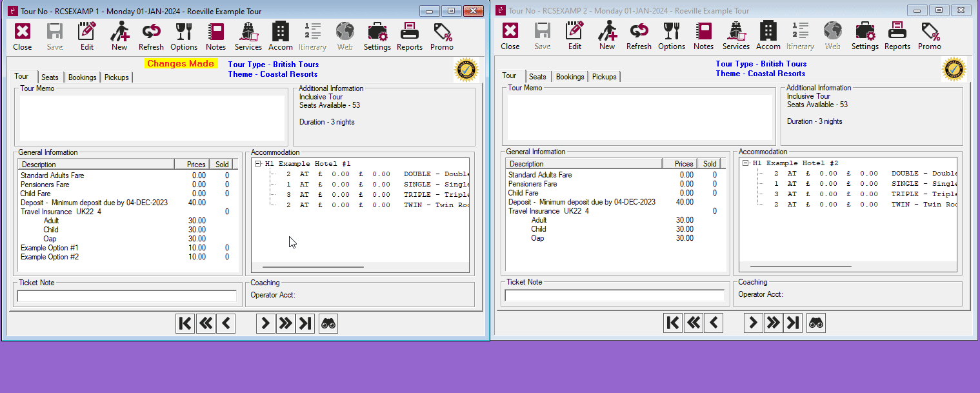Open Services icon in RCSEXAMP 1 window
The image size is (980, 393).
[248, 36]
